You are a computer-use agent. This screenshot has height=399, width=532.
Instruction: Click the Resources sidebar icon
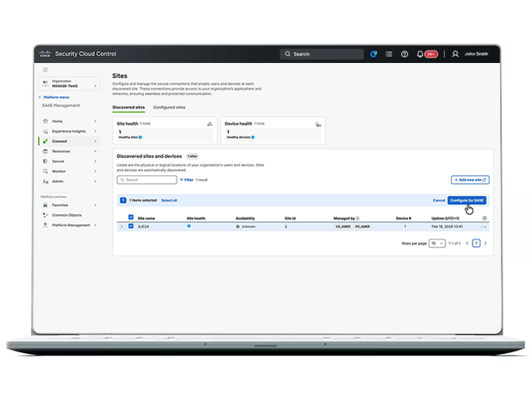[45, 152]
